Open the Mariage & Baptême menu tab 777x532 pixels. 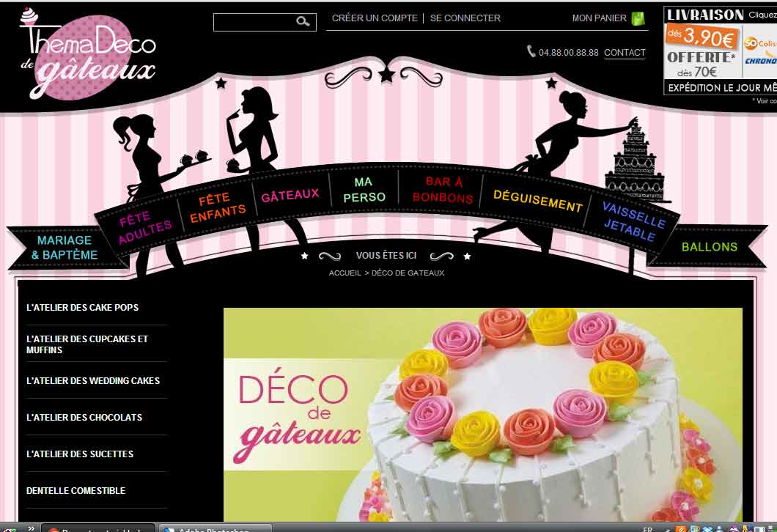[x=65, y=248]
